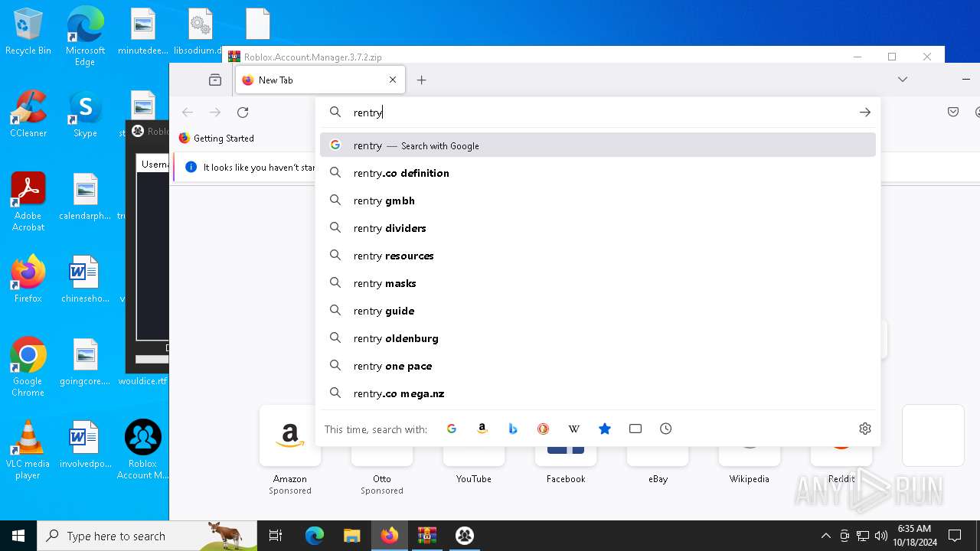Viewport: 980px width, 551px height.
Task: Close the New Tab tab
Action: tap(393, 80)
